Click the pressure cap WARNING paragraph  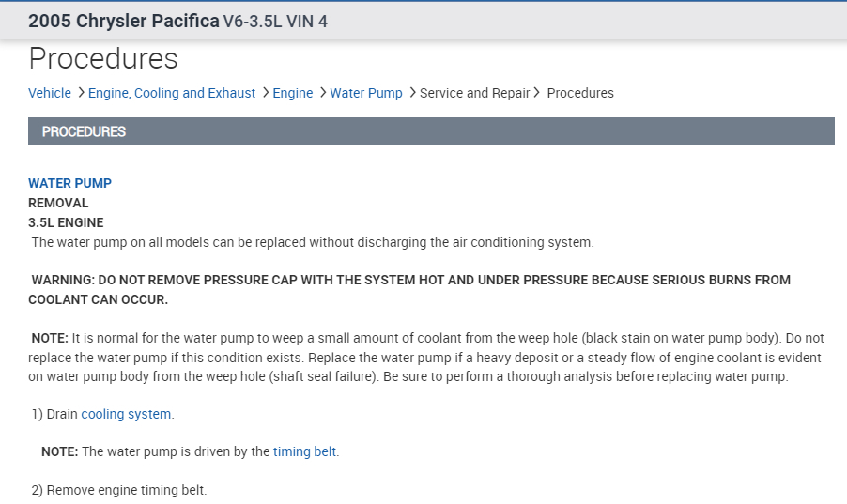coord(410,289)
